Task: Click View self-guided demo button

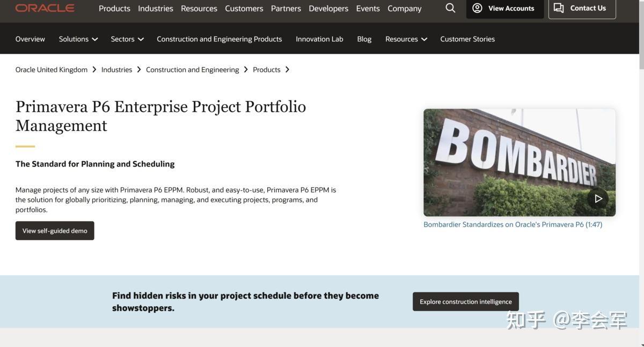Action: coord(55,230)
